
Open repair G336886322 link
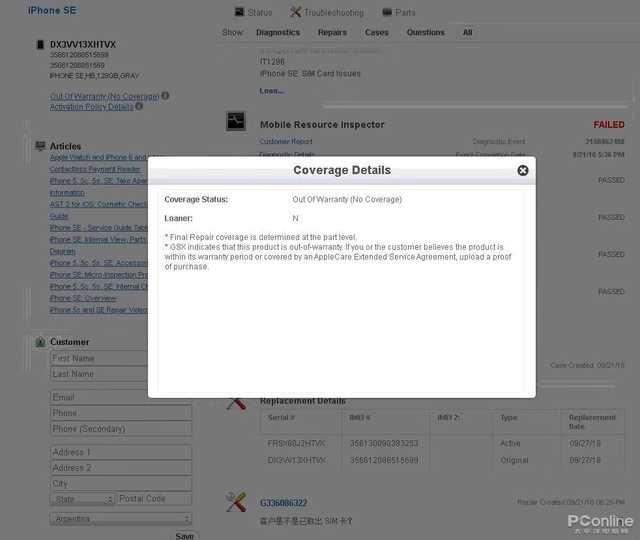tap(283, 503)
